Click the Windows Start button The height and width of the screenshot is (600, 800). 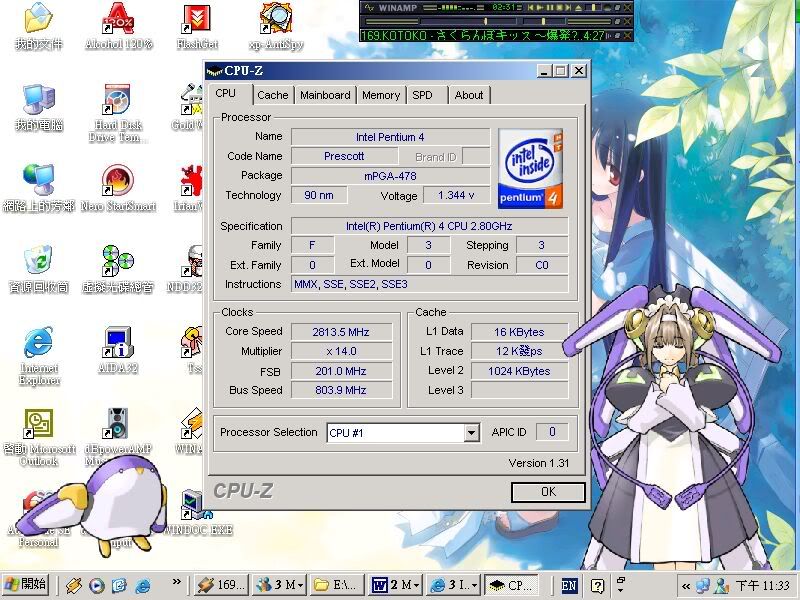(x=27, y=585)
